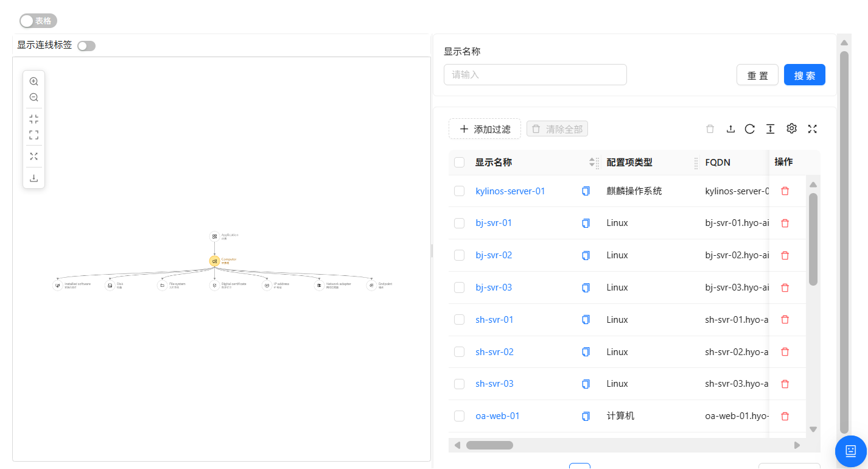Open table column settings gear
868x469 pixels.
point(791,129)
